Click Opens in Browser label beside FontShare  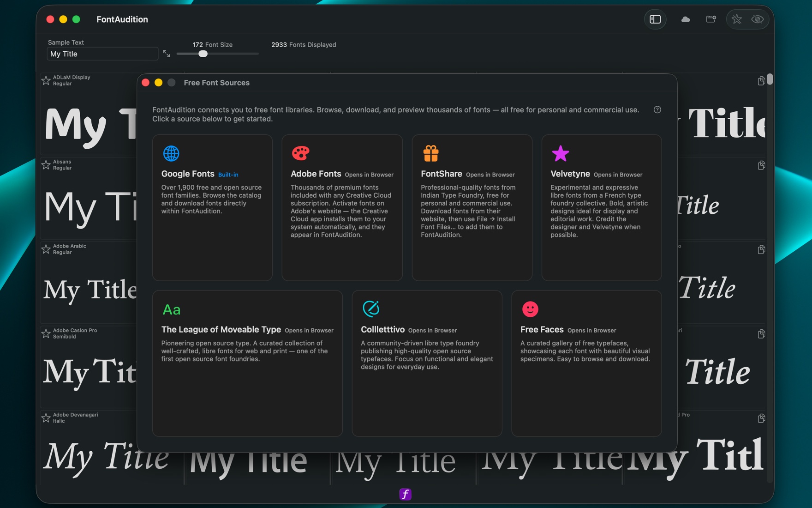(490, 175)
